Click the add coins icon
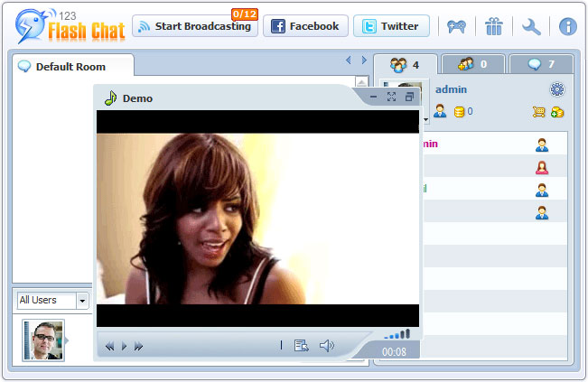The width and height of the screenshot is (588, 382). 557,112
